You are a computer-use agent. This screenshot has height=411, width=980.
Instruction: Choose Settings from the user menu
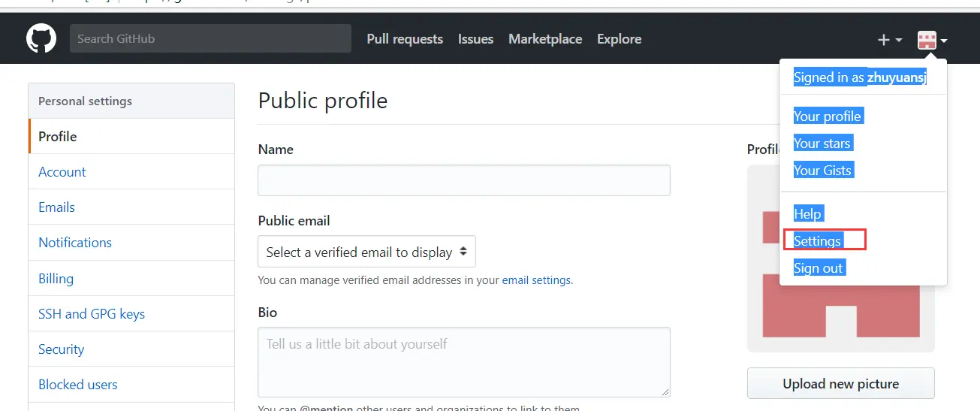[818, 240]
